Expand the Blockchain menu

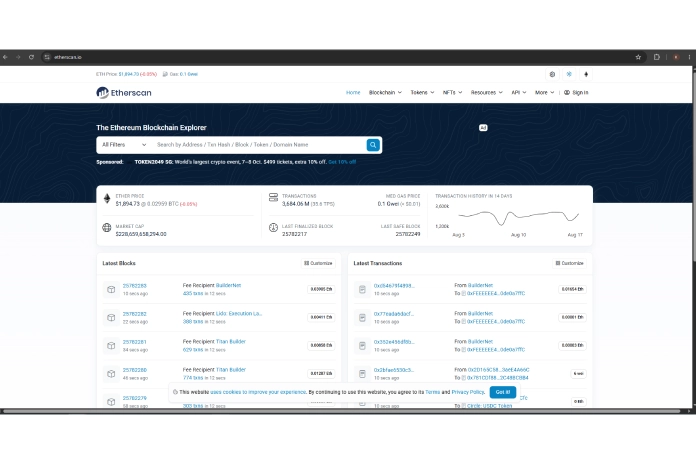(x=385, y=92)
